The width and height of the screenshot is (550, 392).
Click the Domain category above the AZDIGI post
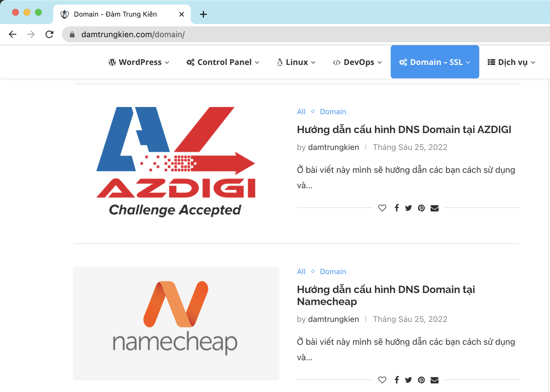click(333, 112)
